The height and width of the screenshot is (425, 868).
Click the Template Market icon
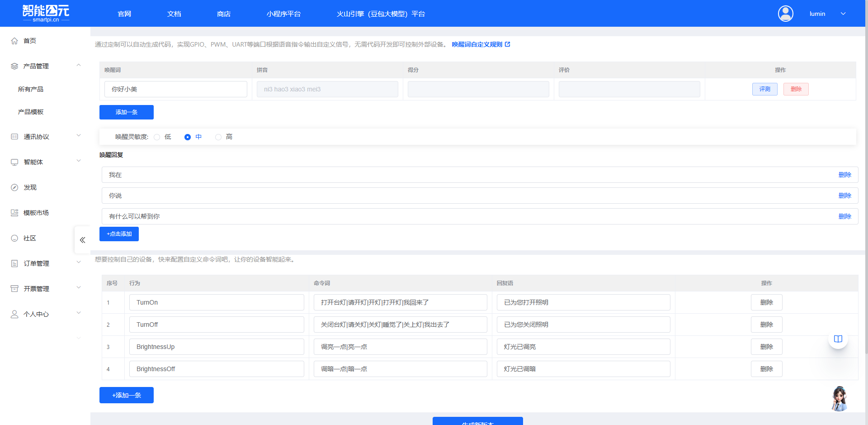pos(14,213)
